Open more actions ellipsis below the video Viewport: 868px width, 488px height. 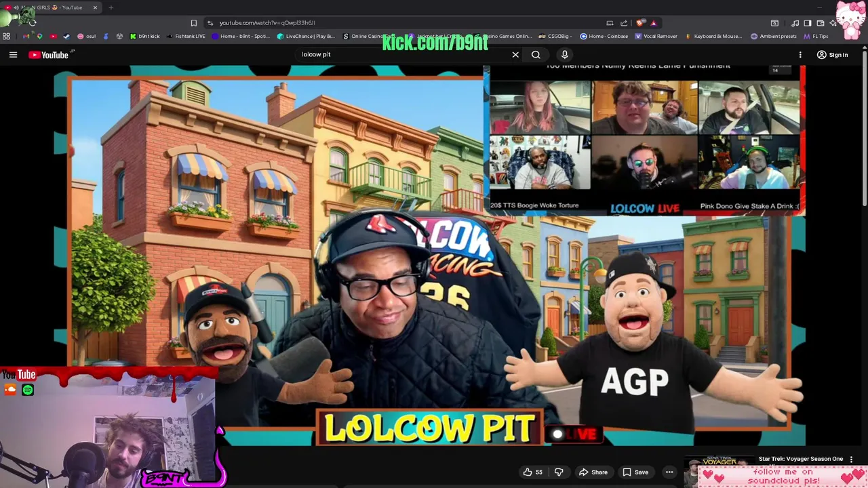tap(669, 472)
